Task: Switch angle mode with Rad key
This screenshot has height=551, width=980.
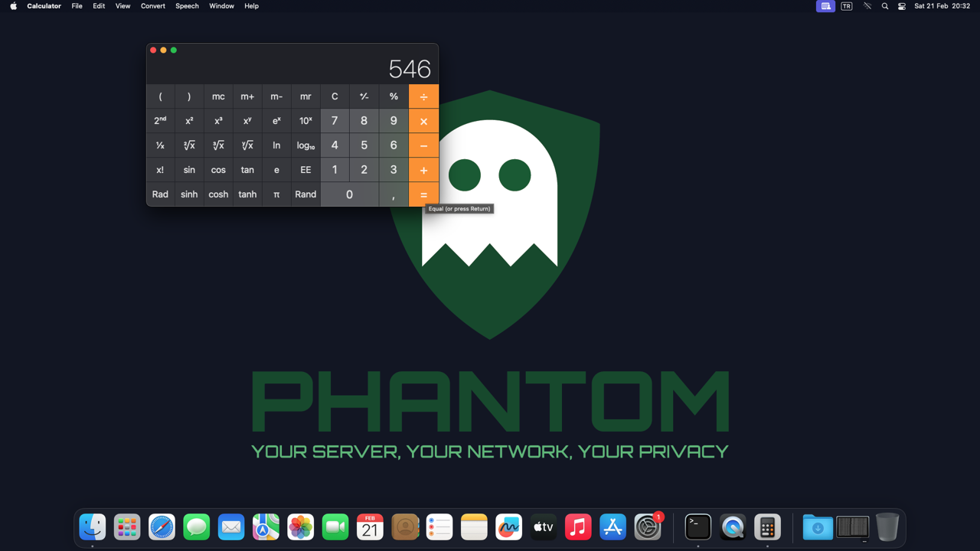Action: 160,194
